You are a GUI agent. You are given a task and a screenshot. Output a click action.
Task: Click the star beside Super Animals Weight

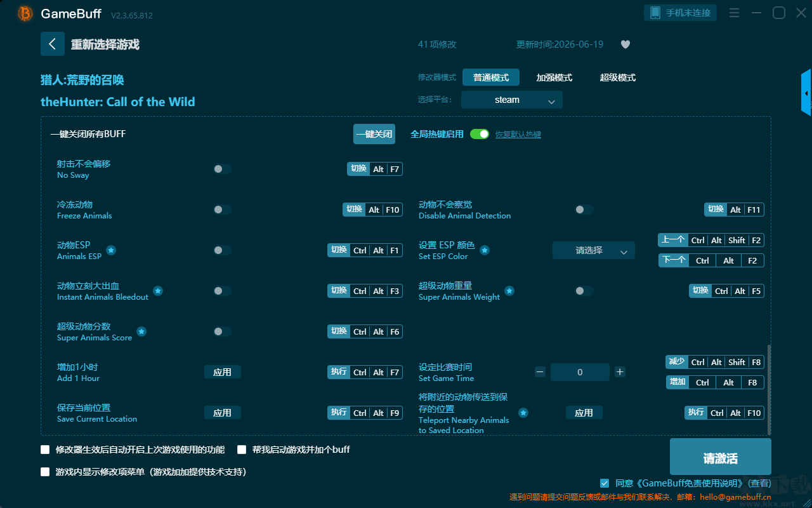tap(509, 291)
